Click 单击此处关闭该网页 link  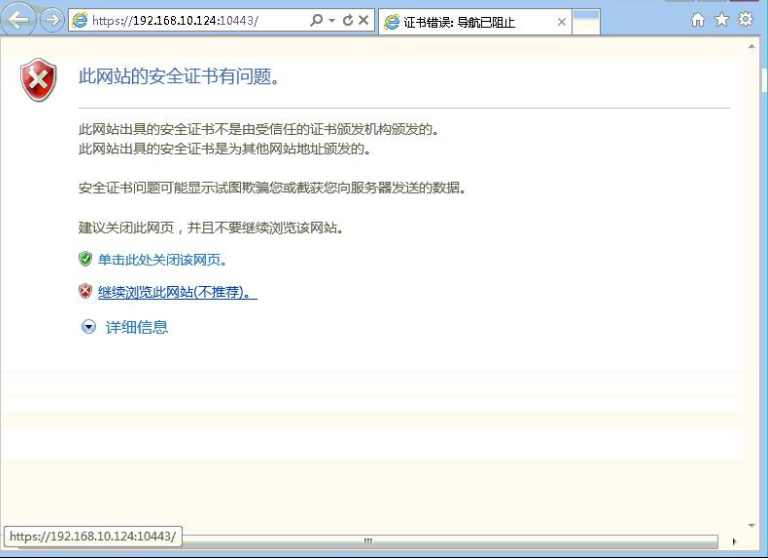[162, 260]
